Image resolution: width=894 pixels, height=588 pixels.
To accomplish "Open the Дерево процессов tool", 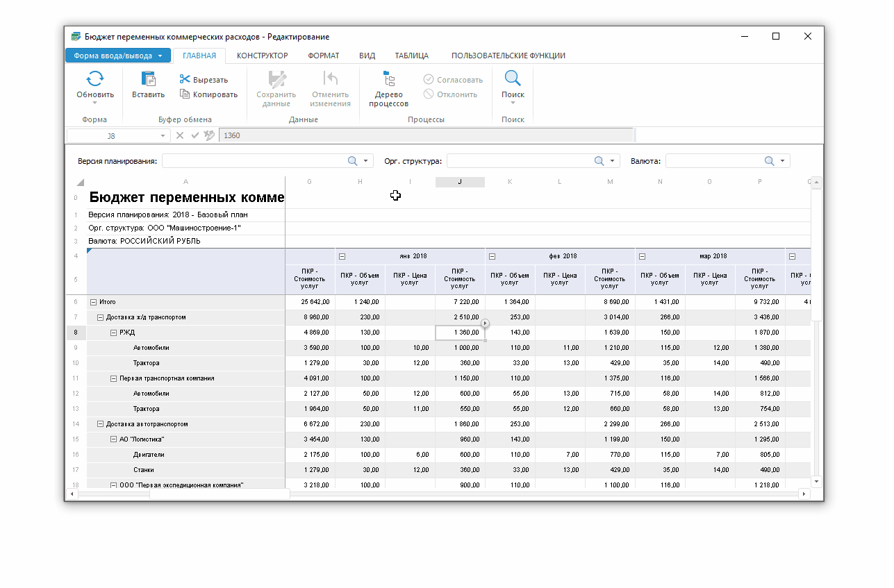I will tap(388, 78).
